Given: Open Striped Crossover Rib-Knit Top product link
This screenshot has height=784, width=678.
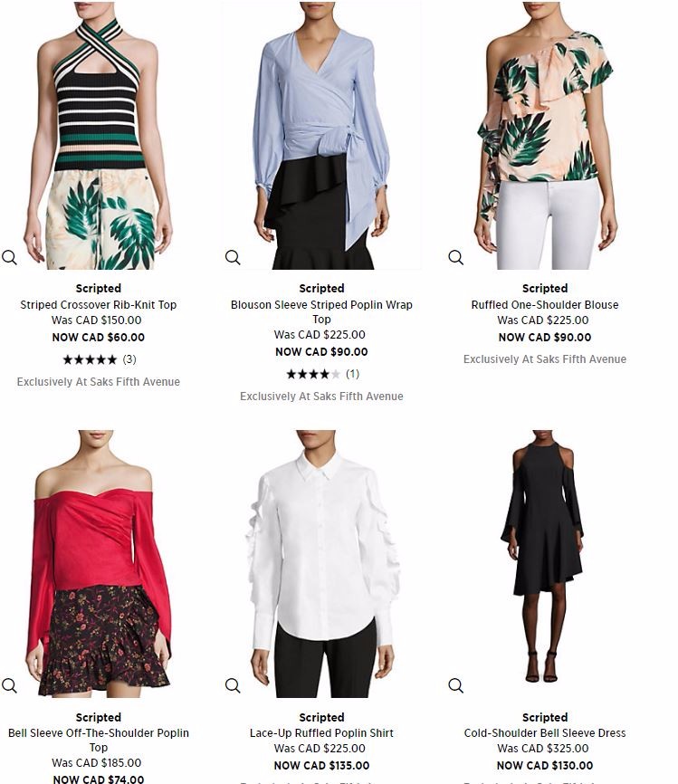Looking at the screenshot, I should tap(99, 304).
